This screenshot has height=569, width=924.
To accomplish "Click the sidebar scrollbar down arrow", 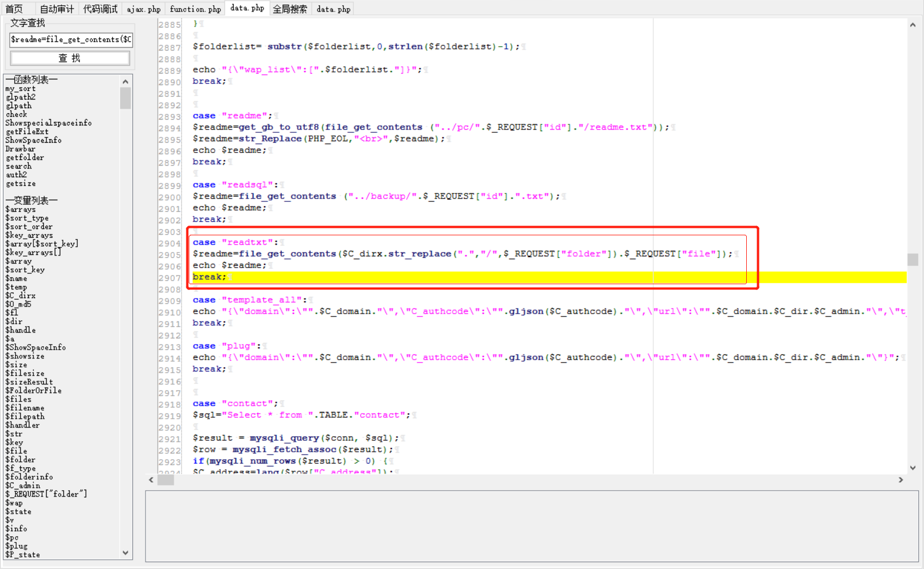I will (125, 552).
